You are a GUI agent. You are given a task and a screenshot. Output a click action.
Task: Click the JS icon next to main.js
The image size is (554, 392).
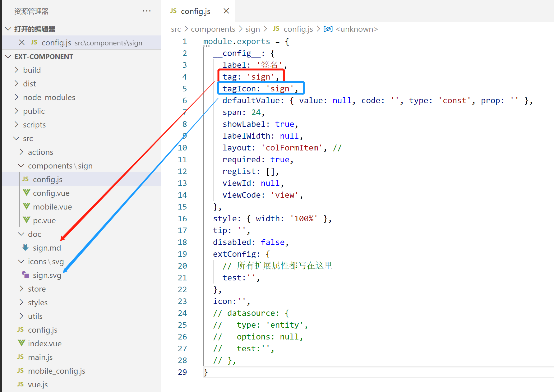tap(21, 357)
